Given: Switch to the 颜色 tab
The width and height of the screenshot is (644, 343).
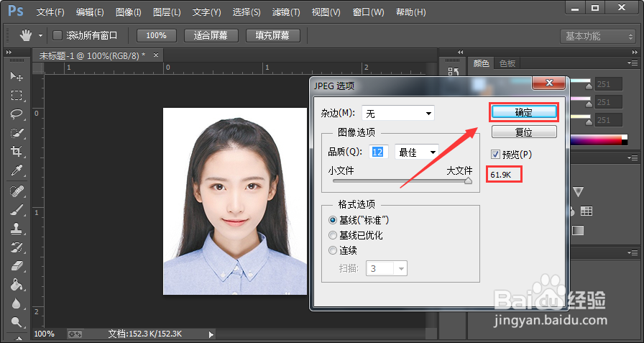Looking at the screenshot, I should tap(482, 63).
